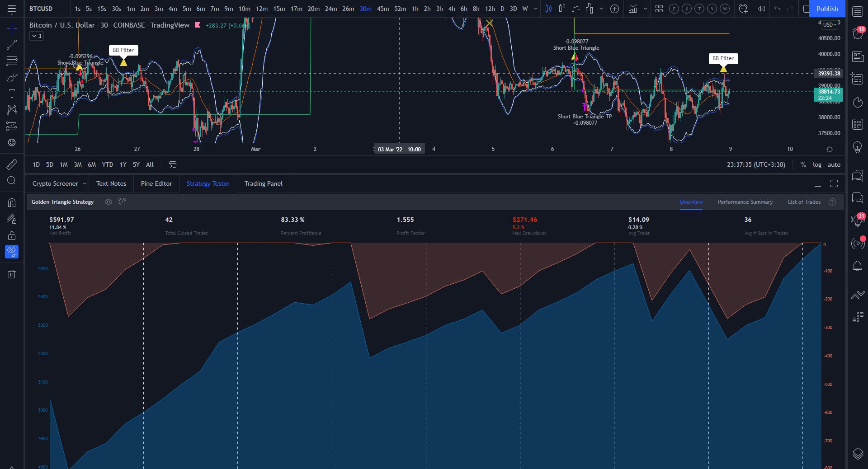The height and width of the screenshot is (469, 868).
Task: Toggle the magnet mode
Action: coord(12,202)
